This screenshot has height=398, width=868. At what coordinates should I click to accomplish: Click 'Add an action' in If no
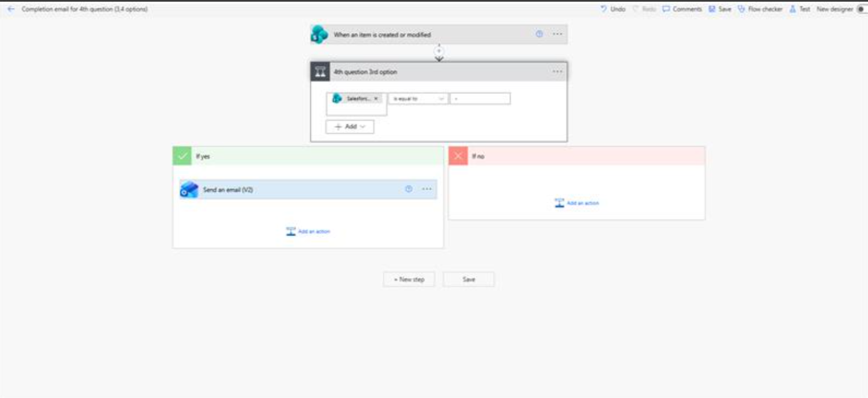pos(577,203)
